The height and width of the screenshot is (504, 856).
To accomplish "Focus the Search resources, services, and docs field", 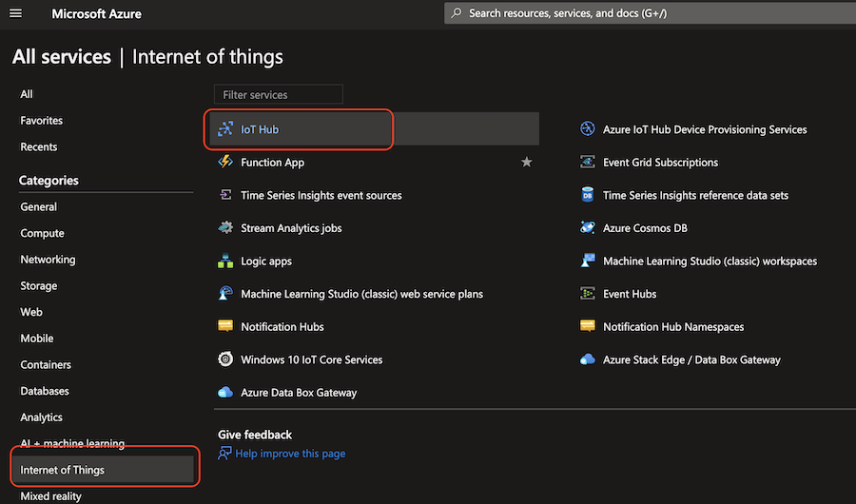I will (650, 13).
